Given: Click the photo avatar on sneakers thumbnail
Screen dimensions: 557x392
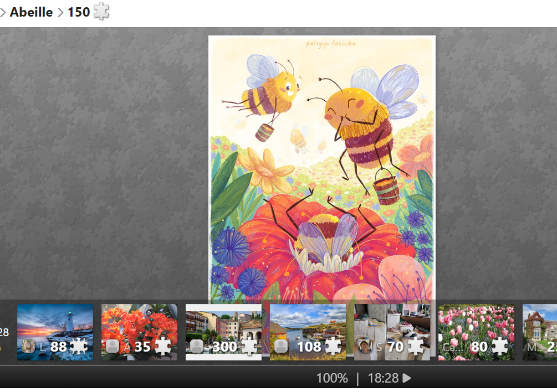Looking at the screenshot, I should [365, 346].
